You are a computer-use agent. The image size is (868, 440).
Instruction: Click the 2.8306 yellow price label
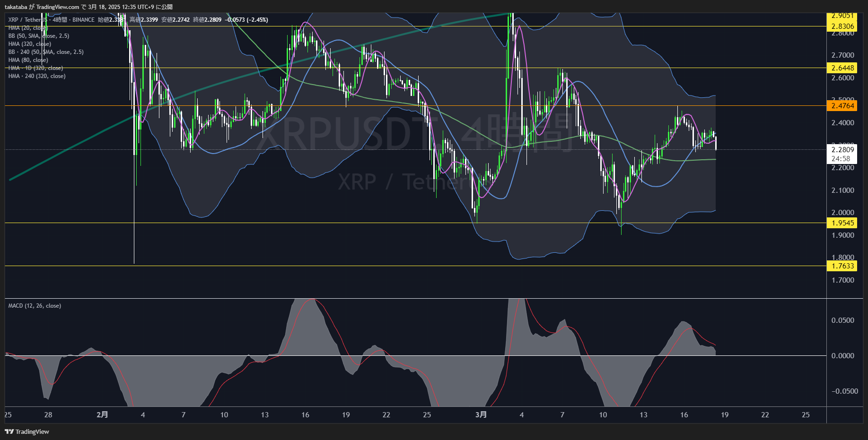point(842,26)
